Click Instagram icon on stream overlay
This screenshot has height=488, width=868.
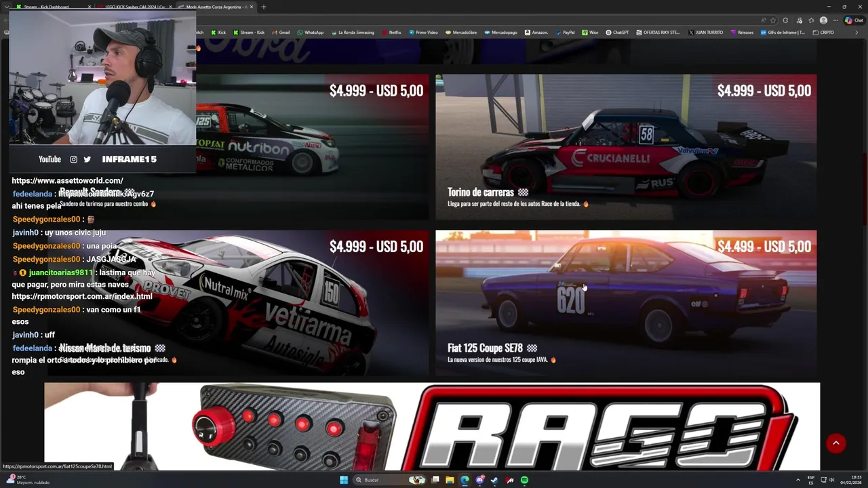point(74,159)
